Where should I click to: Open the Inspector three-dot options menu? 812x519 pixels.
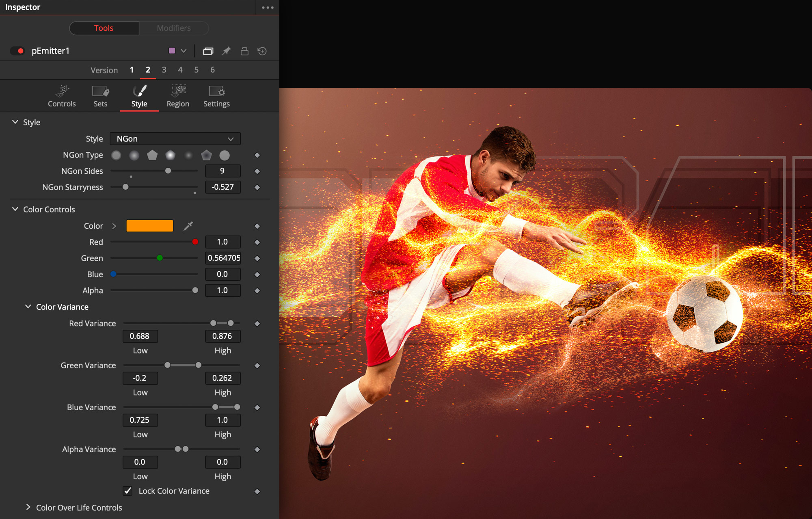pyautogui.click(x=268, y=7)
